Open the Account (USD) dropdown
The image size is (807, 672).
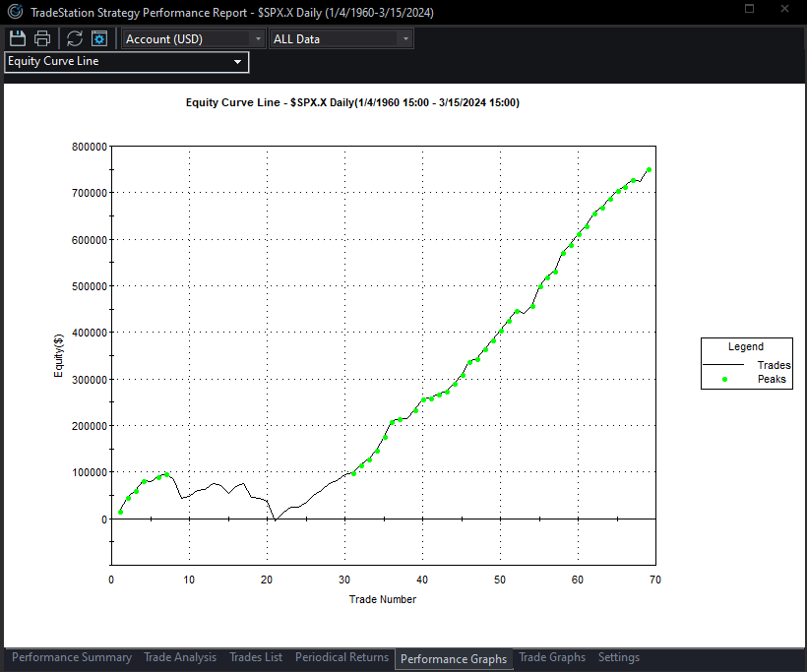click(194, 39)
